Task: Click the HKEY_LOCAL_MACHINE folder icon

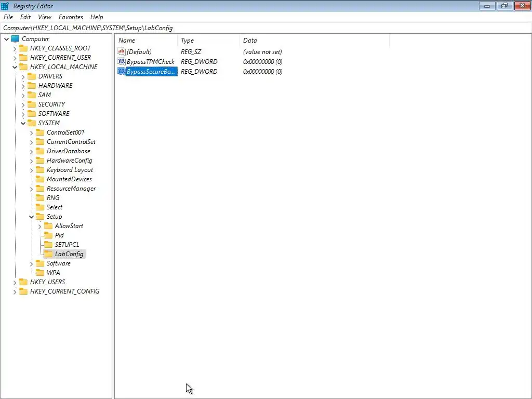Action: 23,67
